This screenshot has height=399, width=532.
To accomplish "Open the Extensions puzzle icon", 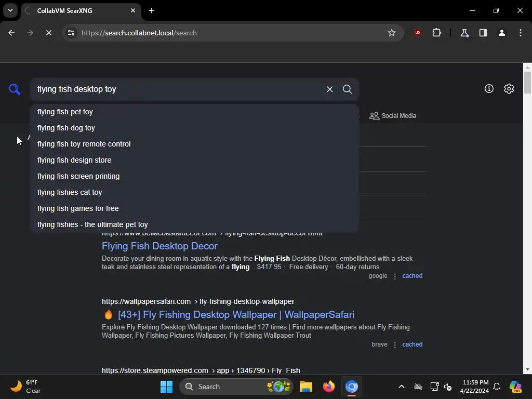I will tap(436, 33).
